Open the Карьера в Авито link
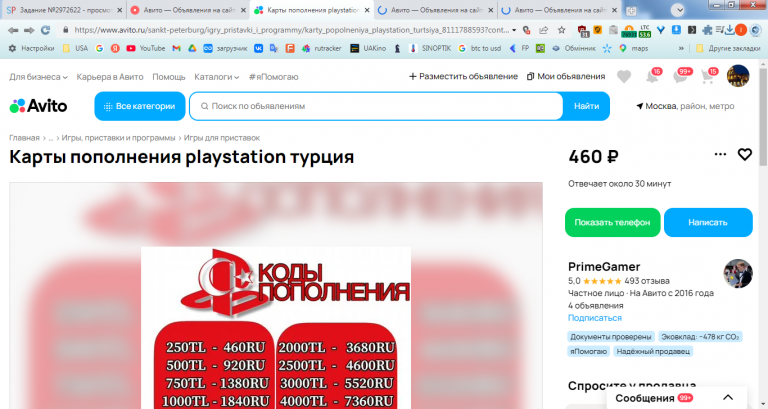Screen dimensions: 768x409 (110, 77)
